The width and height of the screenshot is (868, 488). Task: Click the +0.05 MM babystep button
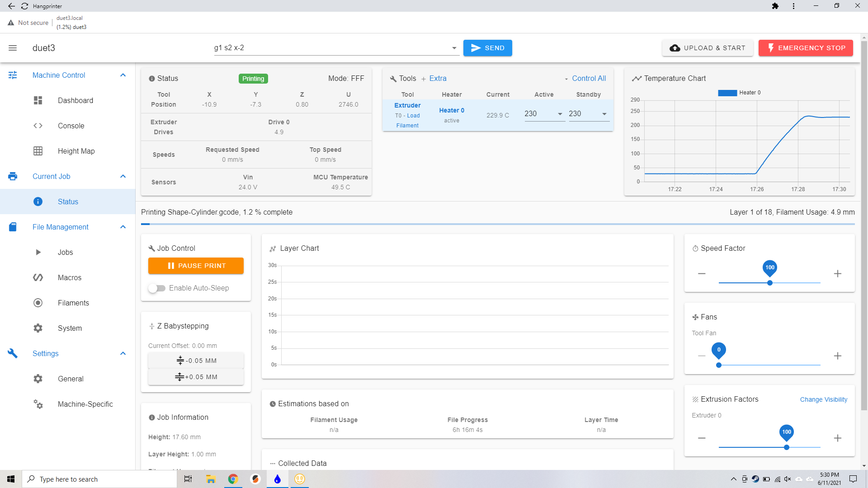point(196,377)
